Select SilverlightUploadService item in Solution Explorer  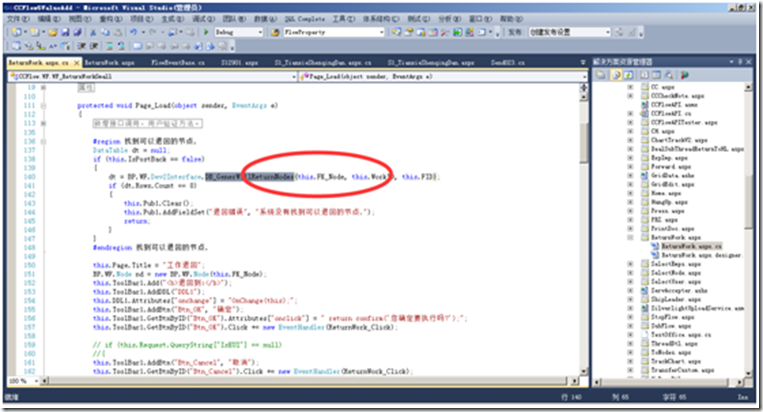(697, 308)
